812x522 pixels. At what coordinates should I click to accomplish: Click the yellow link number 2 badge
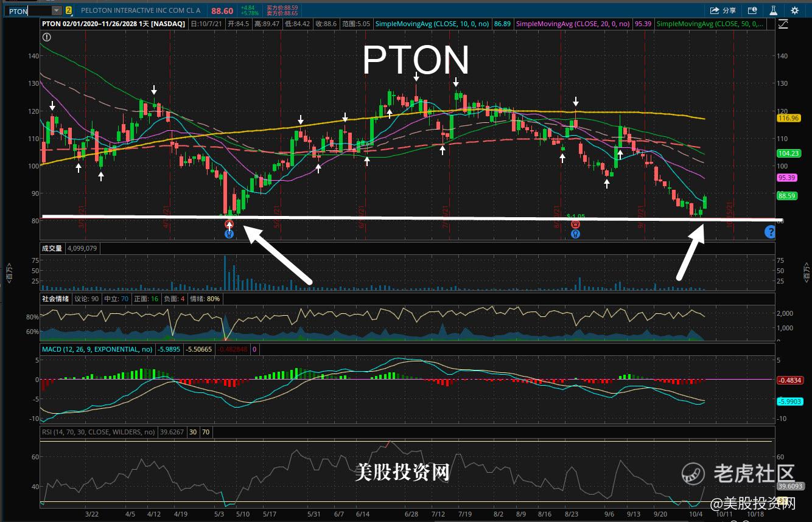69,11
